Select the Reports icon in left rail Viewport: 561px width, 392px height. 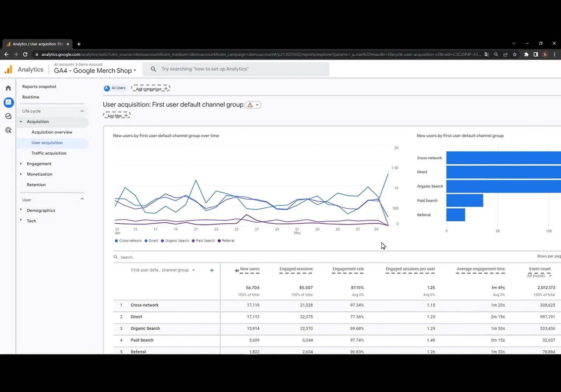[8, 102]
